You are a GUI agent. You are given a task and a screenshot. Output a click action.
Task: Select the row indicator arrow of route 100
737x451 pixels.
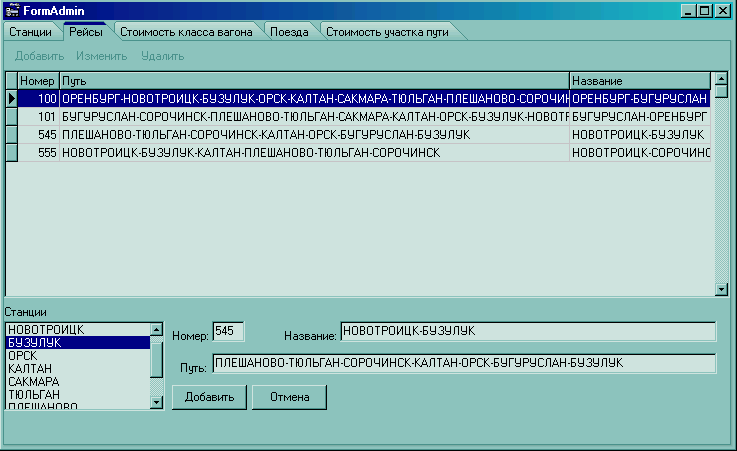click(x=12, y=98)
